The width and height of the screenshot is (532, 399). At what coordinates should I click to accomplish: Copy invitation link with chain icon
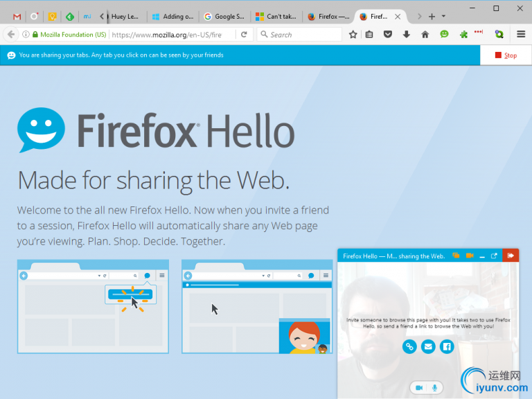(409, 347)
